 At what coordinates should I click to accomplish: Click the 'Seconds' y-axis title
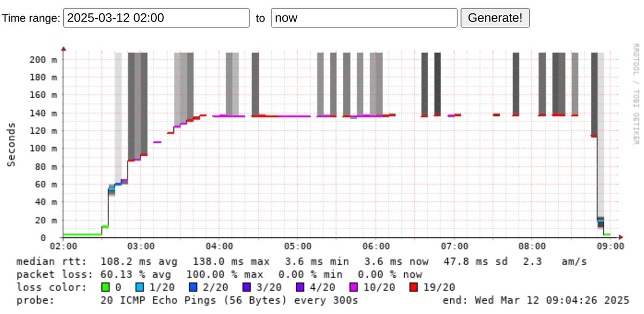click(11, 145)
